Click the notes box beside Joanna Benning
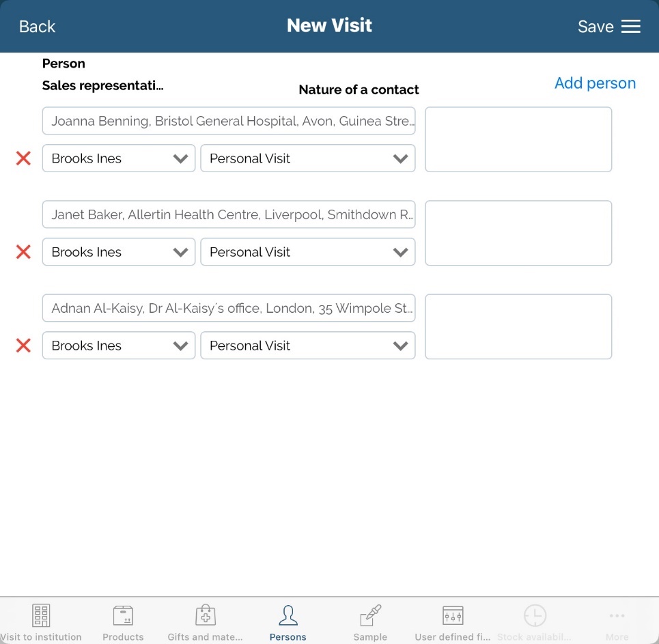The height and width of the screenshot is (644, 659). click(518, 139)
